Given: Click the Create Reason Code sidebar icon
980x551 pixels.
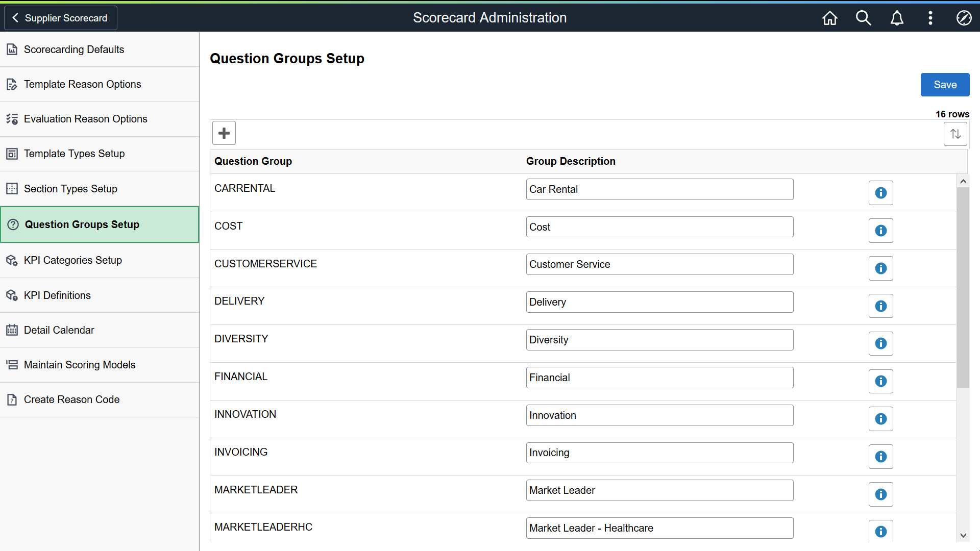Looking at the screenshot, I should tap(12, 399).
